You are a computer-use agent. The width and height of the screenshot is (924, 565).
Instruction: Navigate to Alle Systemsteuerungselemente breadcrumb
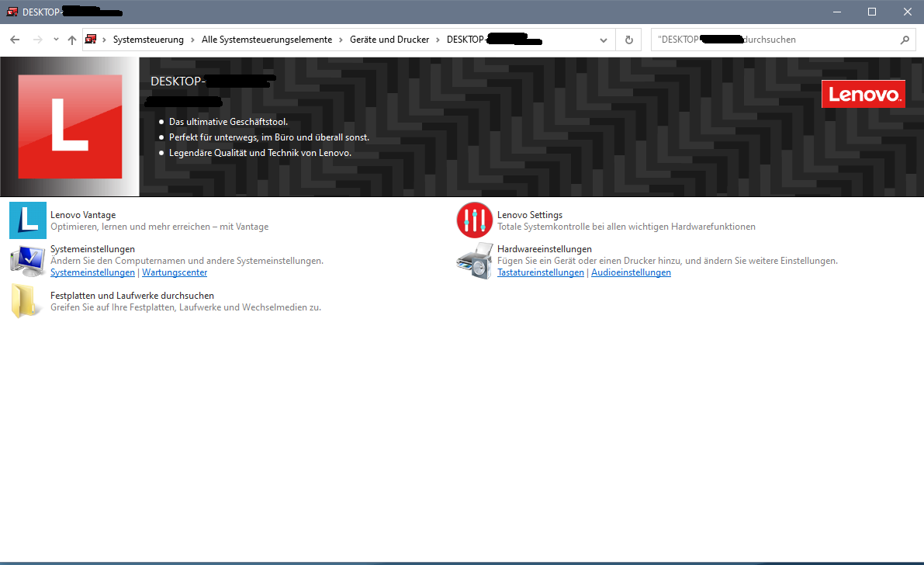coord(267,40)
